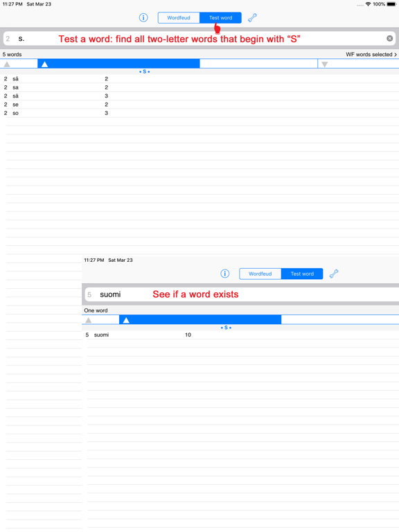Open wrench settings icon in top toolbar
The width and height of the screenshot is (399, 532).
pyautogui.click(x=252, y=17)
